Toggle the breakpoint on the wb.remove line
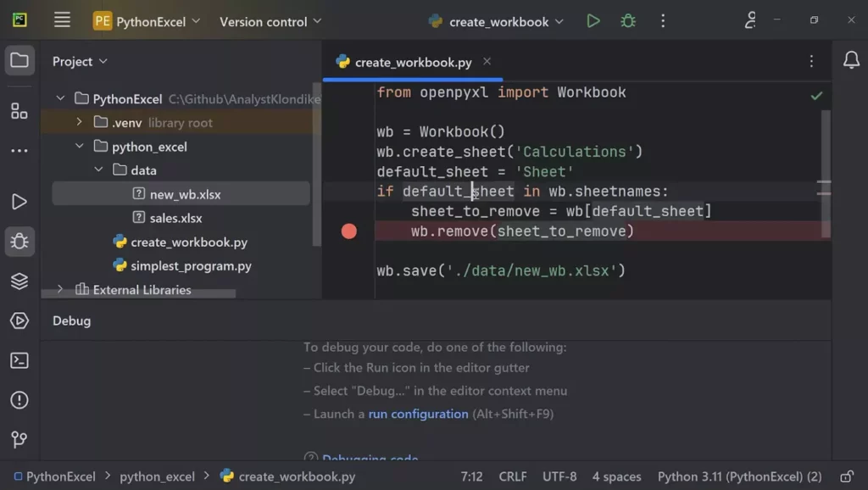Image resolution: width=868 pixels, height=490 pixels. pos(349,230)
